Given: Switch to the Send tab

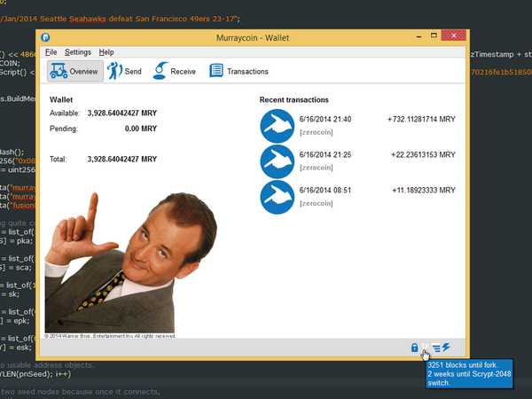Looking at the screenshot, I should 124,71.
